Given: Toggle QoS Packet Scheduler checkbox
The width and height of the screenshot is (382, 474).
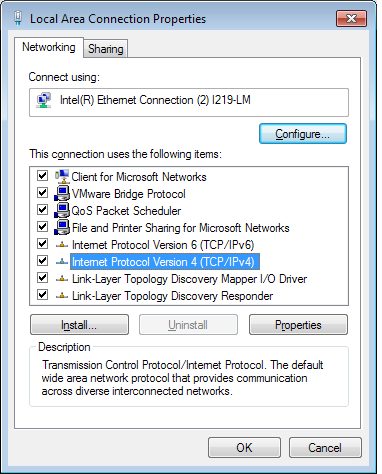Looking at the screenshot, I should click(42, 209).
